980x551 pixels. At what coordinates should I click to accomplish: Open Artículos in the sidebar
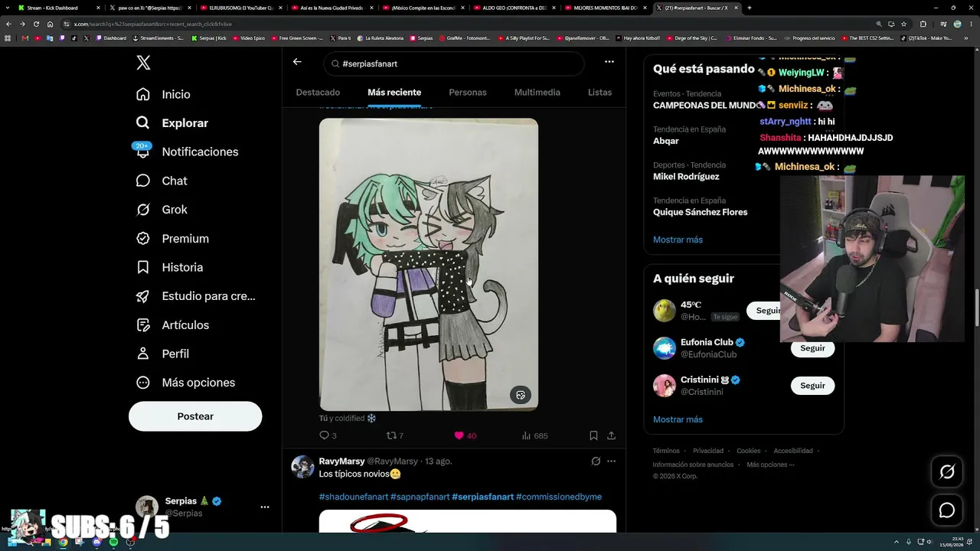pos(172,325)
